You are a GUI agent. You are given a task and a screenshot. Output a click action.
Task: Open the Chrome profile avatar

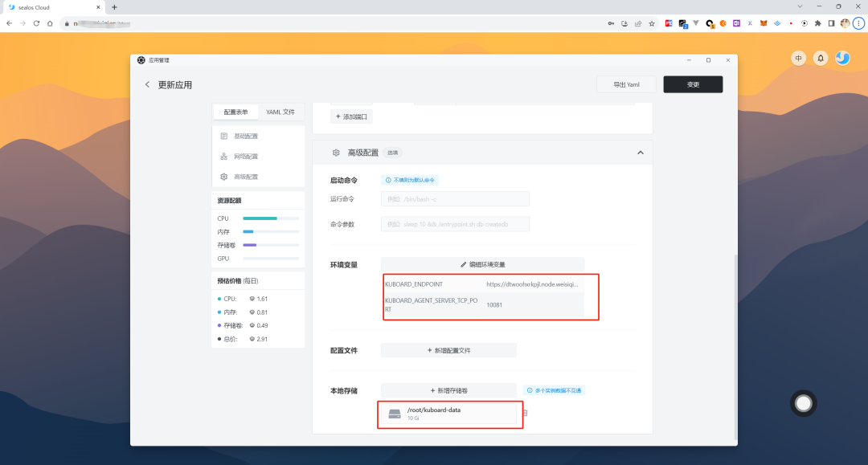click(845, 23)
